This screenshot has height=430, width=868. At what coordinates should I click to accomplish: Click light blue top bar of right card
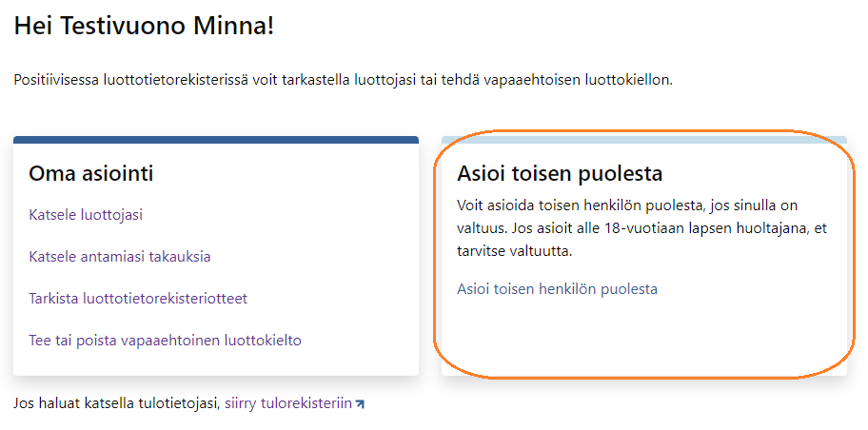pyautogui.click(x=643, y=139)
